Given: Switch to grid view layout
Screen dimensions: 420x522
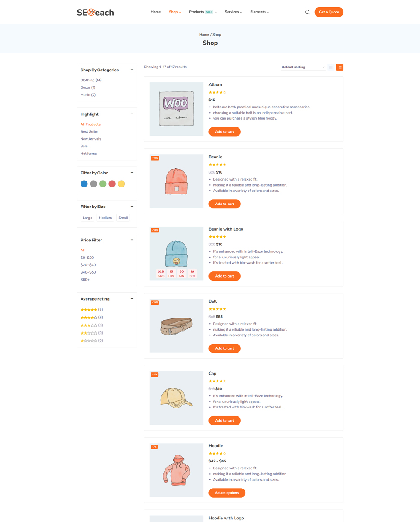Looking at the screenshot, I should (331, 67).
